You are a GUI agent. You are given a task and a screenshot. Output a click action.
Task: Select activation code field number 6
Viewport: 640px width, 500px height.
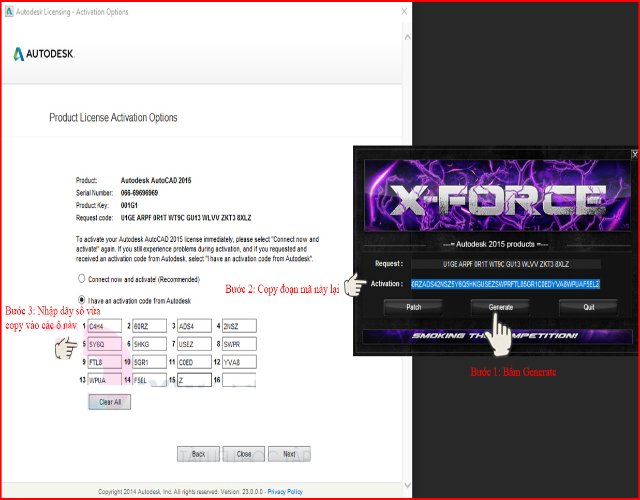tap(149, 344)
